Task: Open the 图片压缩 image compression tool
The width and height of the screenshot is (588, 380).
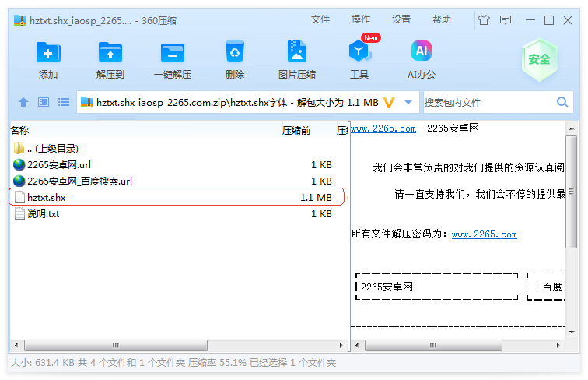Action: [x=297, y=51]
